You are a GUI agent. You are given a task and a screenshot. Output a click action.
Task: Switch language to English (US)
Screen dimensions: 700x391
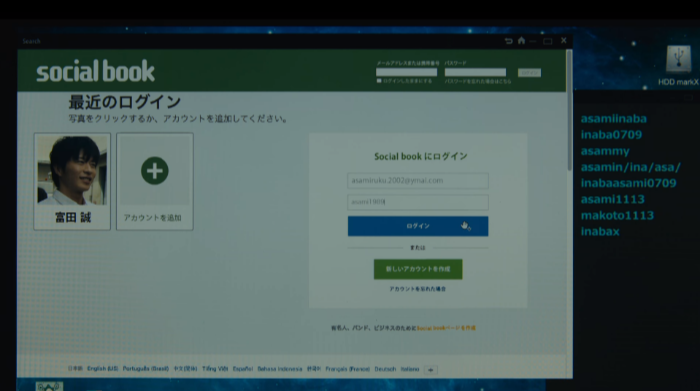(103, 369)
